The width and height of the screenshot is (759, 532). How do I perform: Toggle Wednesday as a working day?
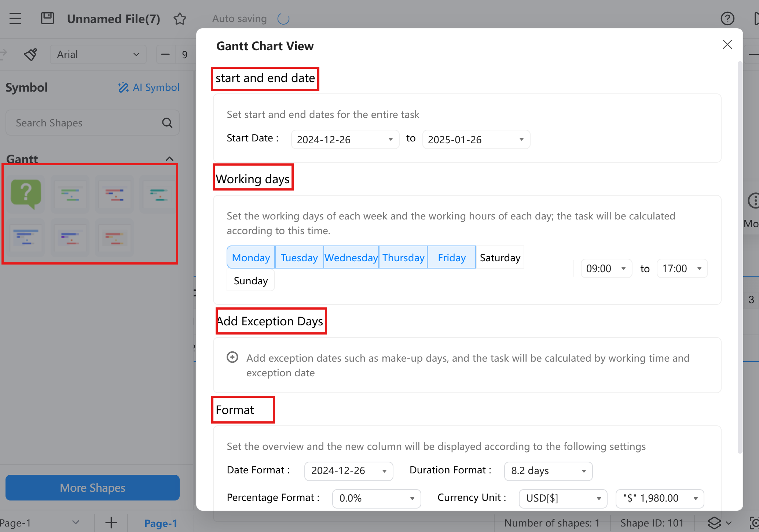pos(351,258)
